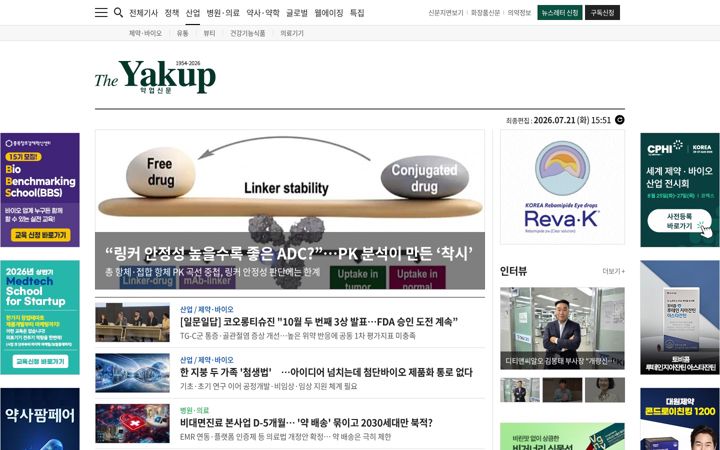This screenshot has width=720, height=450.
Task: Open the 특집 menu
Action: pyautogui.click(x=357, y=13)
